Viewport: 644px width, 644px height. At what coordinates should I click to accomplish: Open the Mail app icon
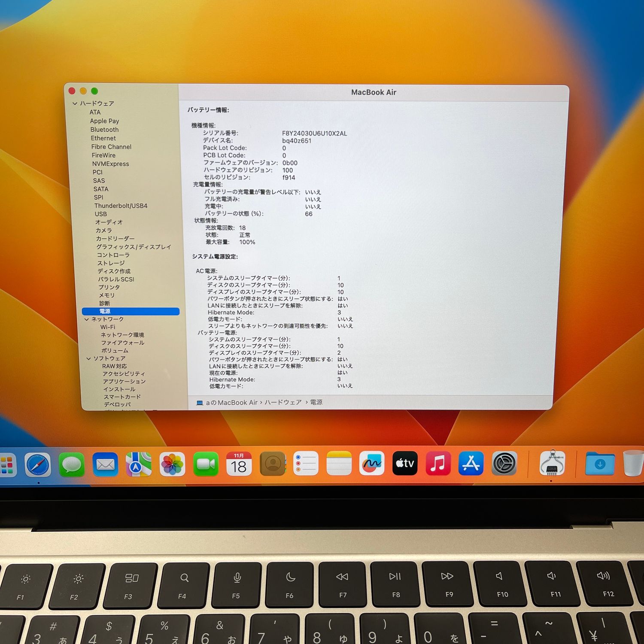(x=105, y=465)
